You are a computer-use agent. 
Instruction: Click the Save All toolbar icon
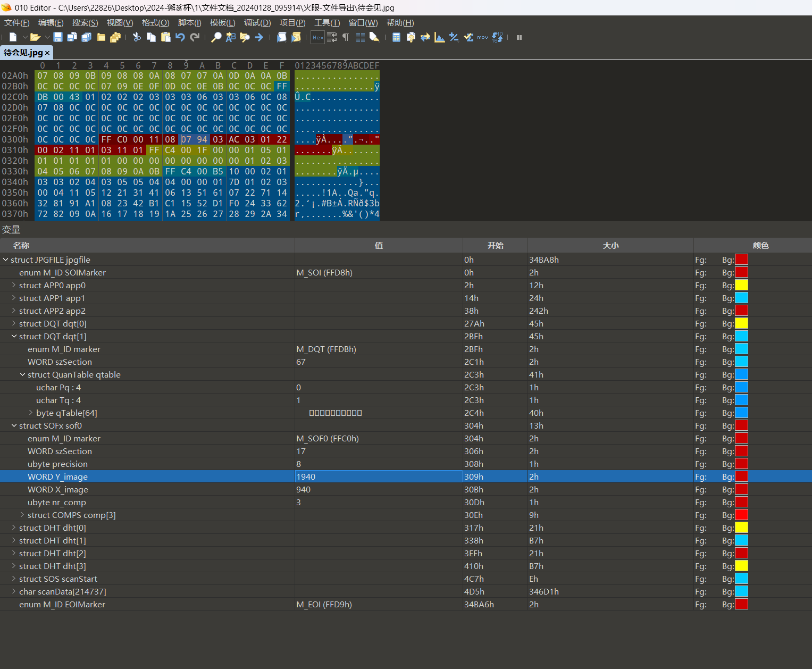click(86, 37)
